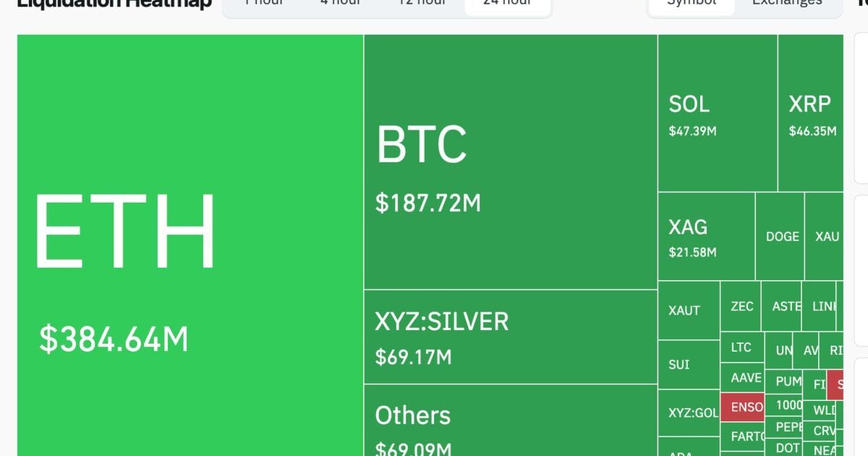Click the XRP $46.35M tile
This screenshot has width=868, height=456.
pos(811,114)
